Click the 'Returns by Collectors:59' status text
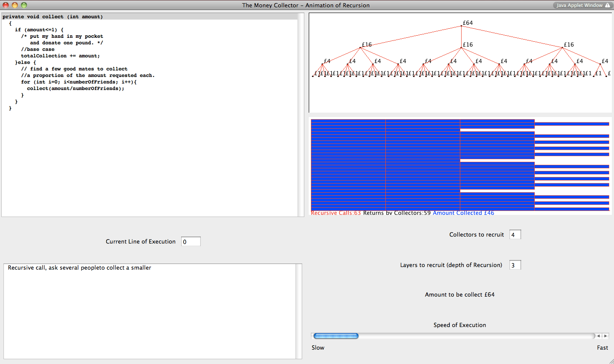Viewport: 614px width, 364px height. click(x=397, y=213)
